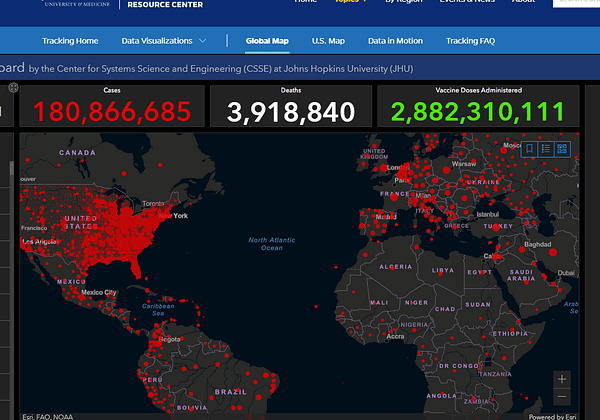This screenshot has width=600, height=420.
Task: Show the map legend list icon
Action: [546, 149]
